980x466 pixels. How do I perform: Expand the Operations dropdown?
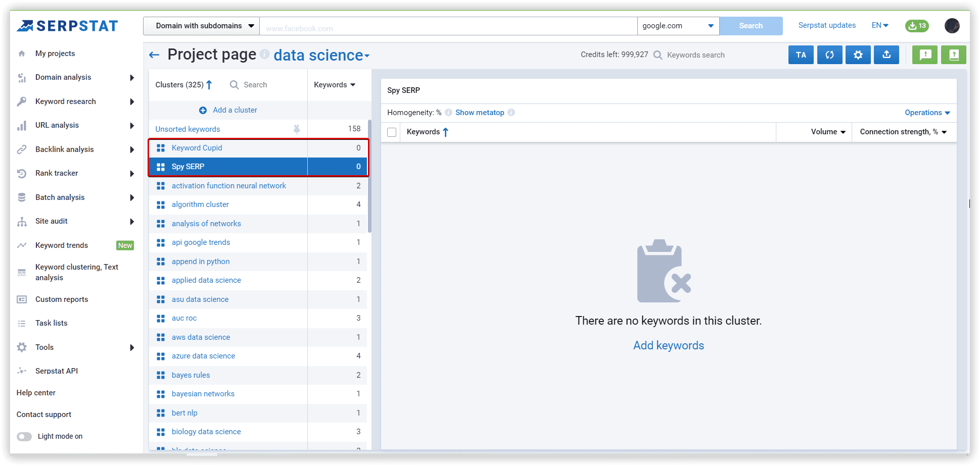pos(927,113)
